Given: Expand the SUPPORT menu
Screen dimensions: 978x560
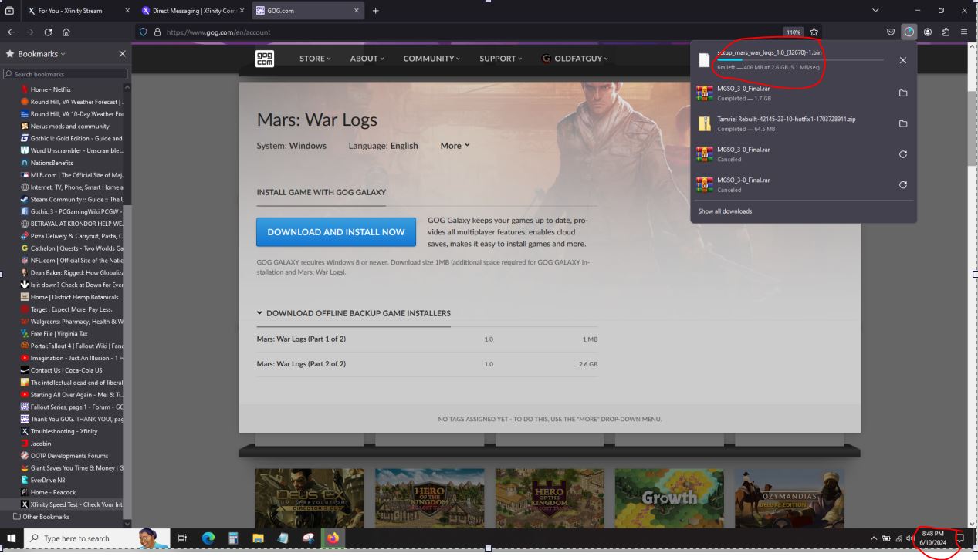Looking at the screenshot, I should tap(500, 59).
